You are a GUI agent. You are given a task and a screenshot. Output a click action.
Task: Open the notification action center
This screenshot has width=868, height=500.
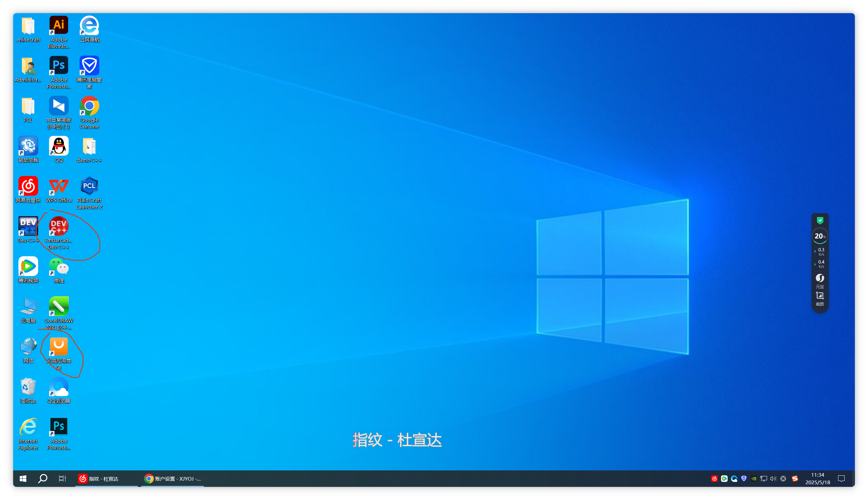click(x=841, y=478)
